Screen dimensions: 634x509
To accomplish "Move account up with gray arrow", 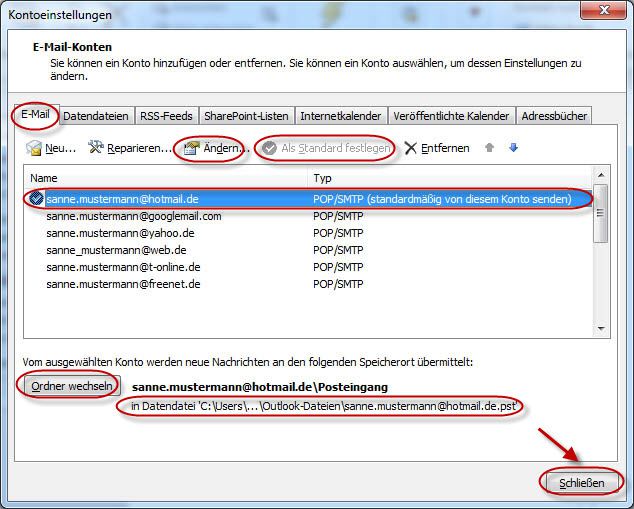I will 489,148.
